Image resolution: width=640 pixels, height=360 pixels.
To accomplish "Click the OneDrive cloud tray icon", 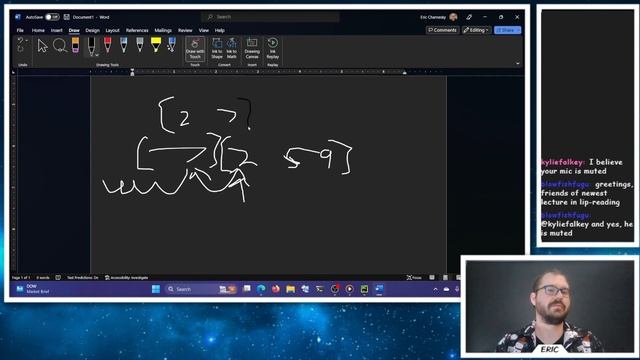I will (x=446, y=289).
